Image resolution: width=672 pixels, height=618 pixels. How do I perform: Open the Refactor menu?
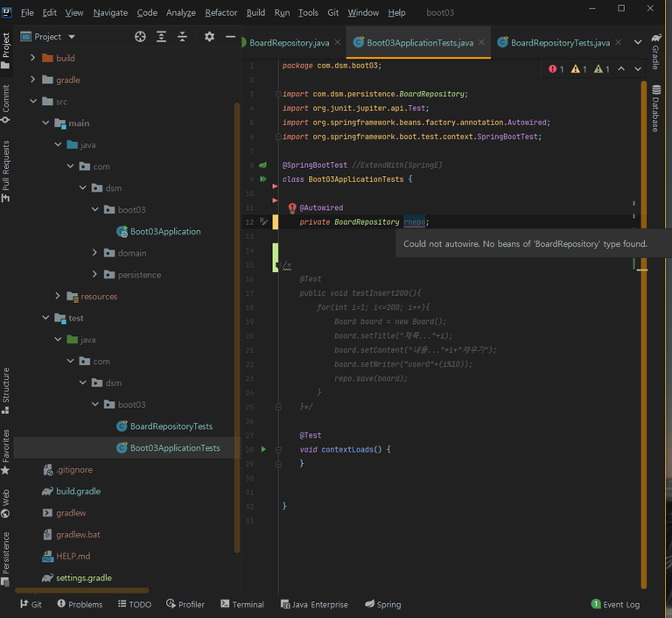coord(220,13)
